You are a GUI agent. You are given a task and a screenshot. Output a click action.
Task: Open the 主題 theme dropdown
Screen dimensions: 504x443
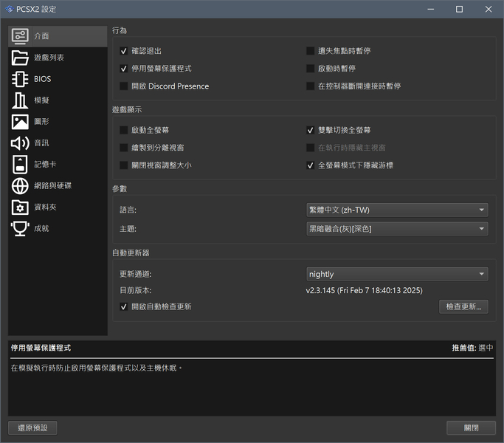coord(397,229)
